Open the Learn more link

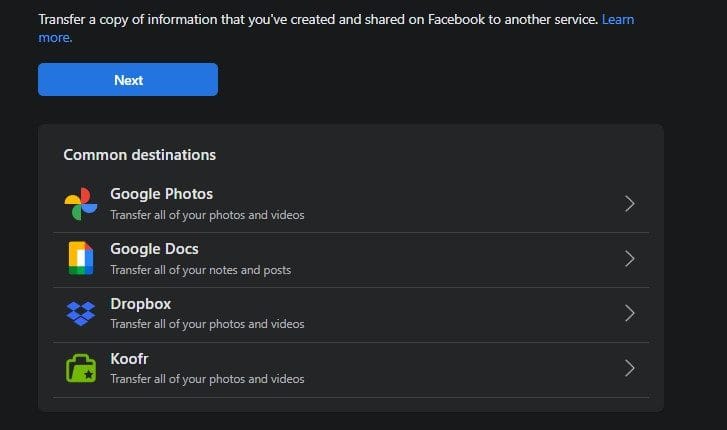(617, 19)
